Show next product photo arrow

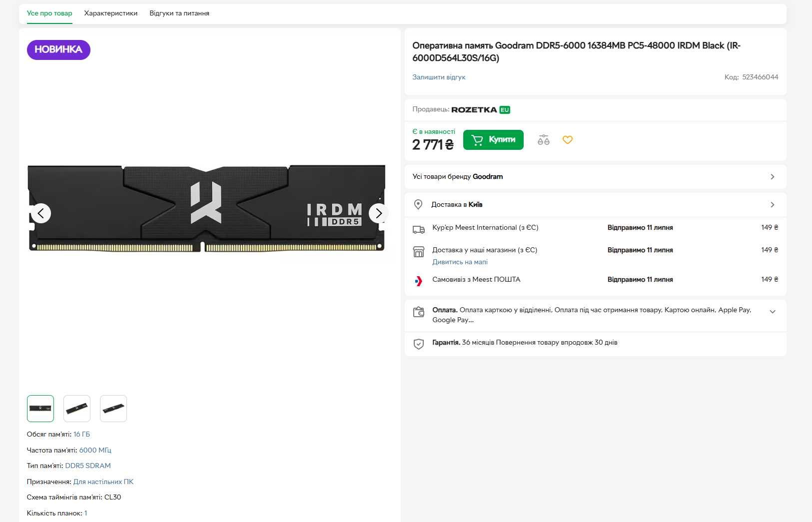point(378,213)
